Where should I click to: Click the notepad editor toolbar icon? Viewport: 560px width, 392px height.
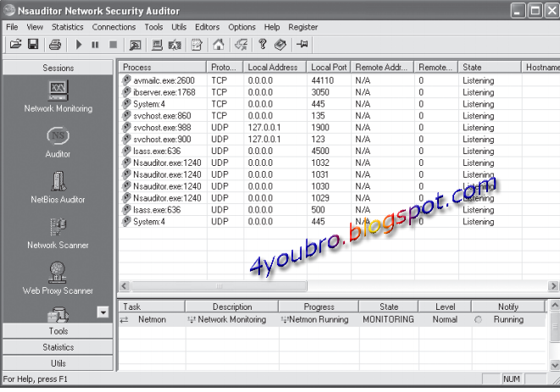(197, 45)
